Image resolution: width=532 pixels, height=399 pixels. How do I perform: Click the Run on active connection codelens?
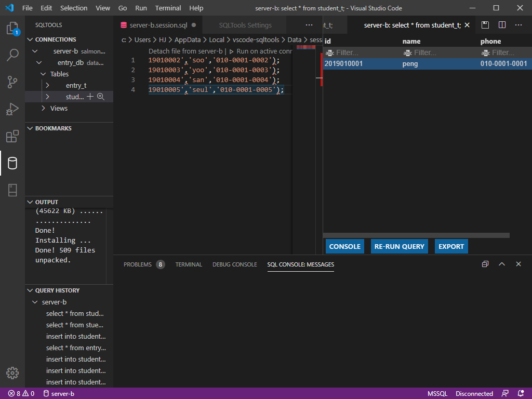(x=261, y=51)
